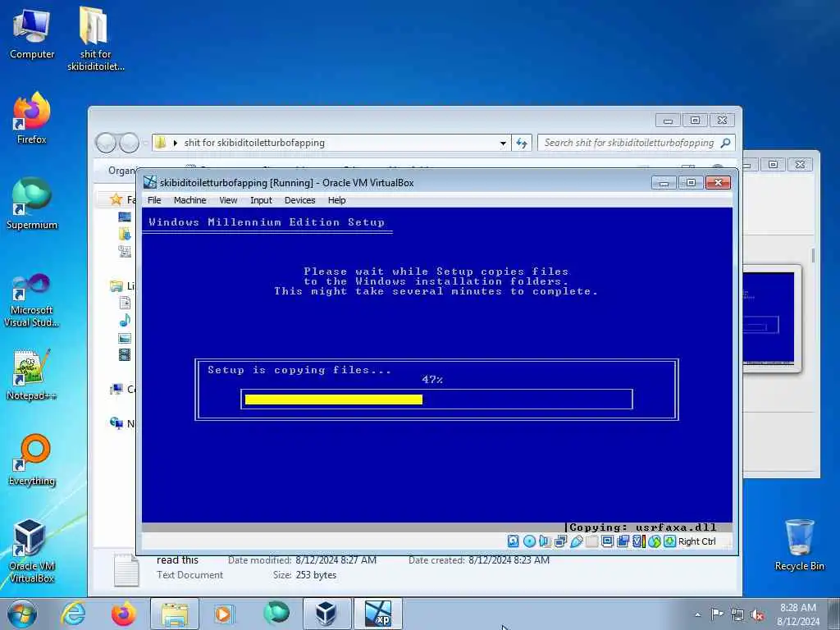Click the Action Center flag in system tray
Viewport: 840px width, 630px height.
pyautogui.click(x=717, y=614)
